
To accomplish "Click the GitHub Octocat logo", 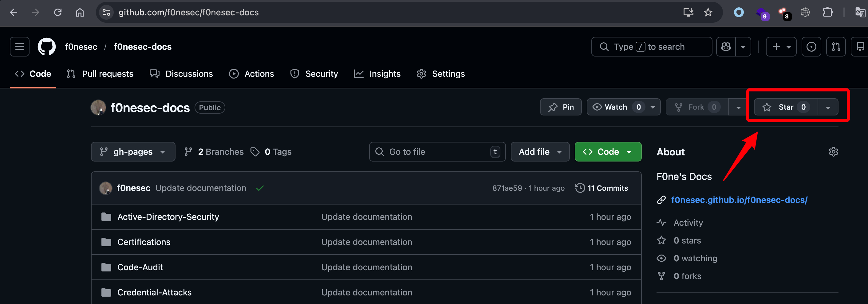I will click(46, 46).
